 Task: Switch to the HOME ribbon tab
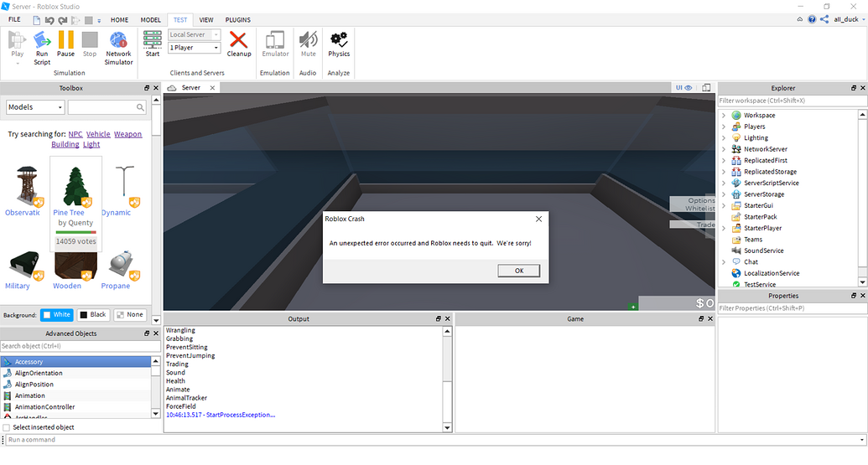tap(119, 20)
